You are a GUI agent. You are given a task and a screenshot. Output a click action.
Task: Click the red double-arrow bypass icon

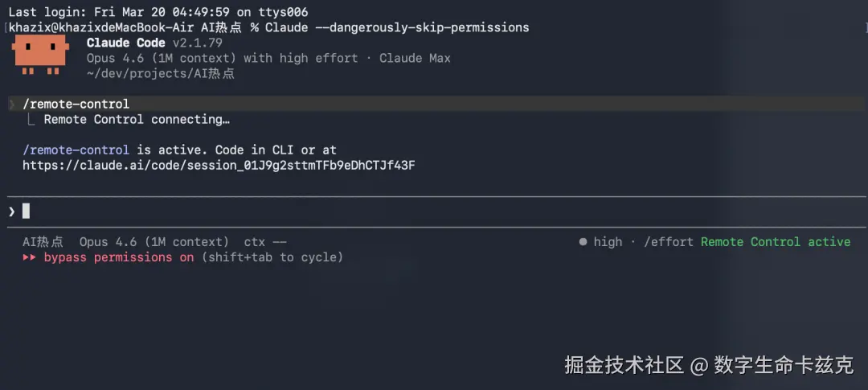(29, 257)
